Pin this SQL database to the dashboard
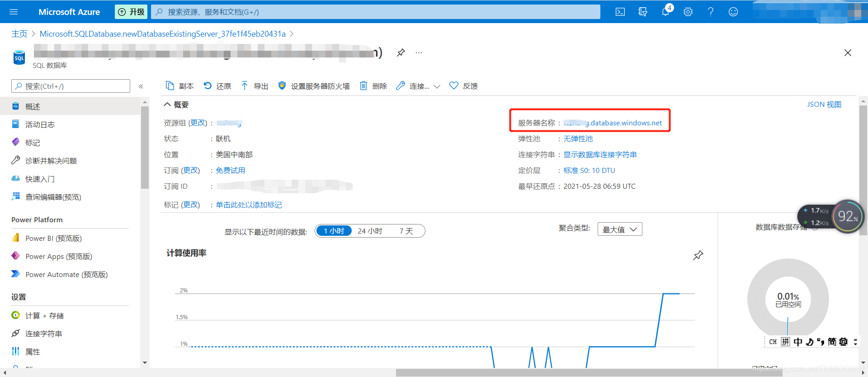The image size is (868, 377). [401, 52]
